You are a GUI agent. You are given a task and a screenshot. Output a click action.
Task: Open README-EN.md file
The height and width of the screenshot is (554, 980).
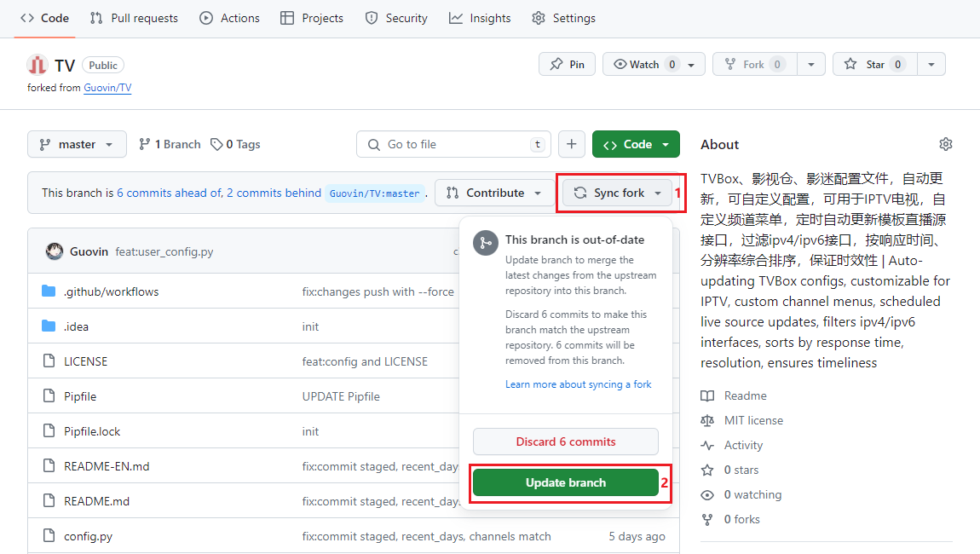[x=107, y=466]
